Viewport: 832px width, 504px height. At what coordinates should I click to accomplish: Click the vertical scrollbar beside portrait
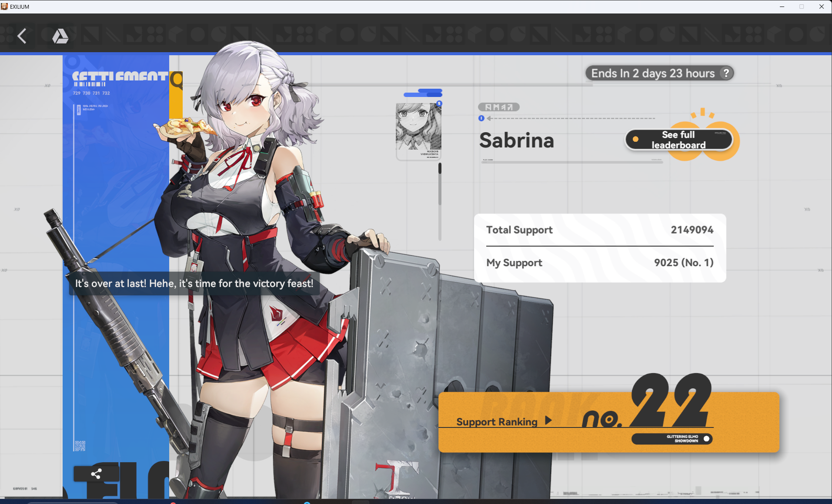[440, 201]
